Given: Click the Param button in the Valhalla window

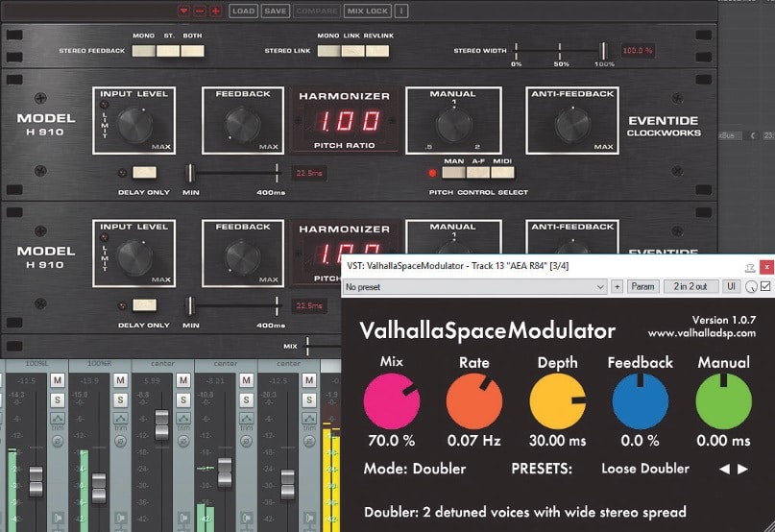Looking at the screenshot, I should (642, 287).
